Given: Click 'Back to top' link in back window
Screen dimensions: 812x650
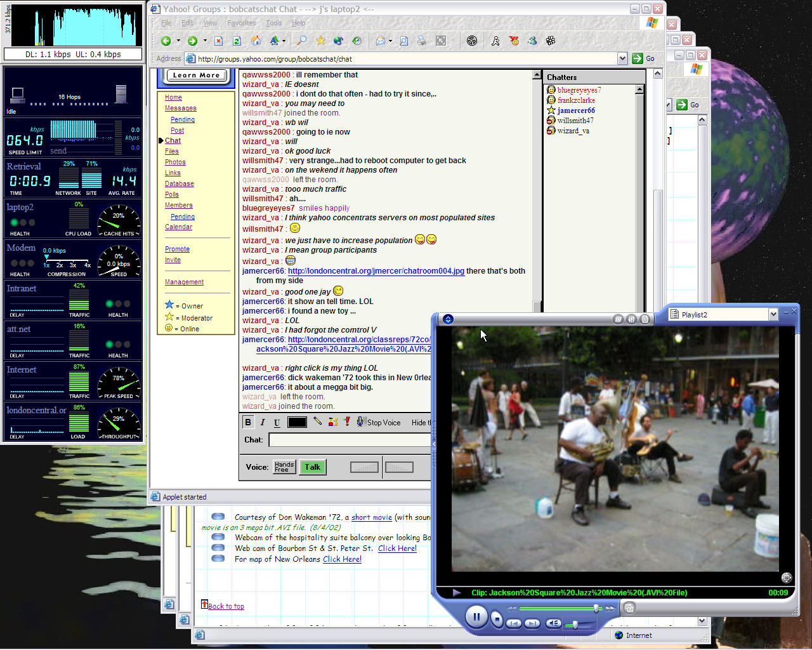Looking at the screenshot, I should click(226, 606).
